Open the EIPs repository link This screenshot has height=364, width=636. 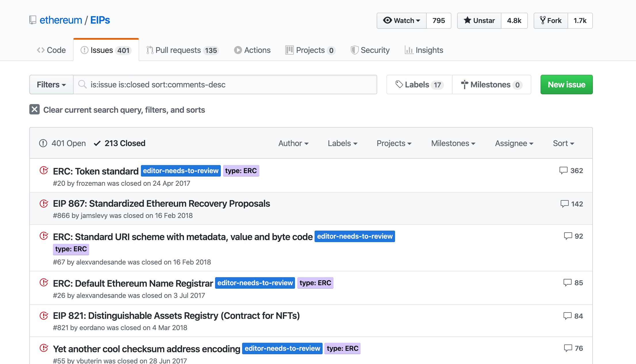click(x=100, y=20)
